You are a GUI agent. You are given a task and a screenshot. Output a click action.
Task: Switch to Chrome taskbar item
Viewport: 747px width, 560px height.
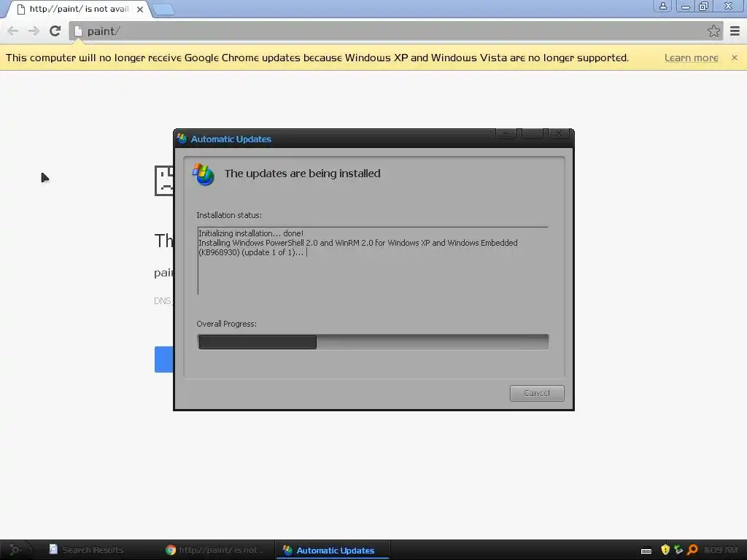(x=215, y=550)
